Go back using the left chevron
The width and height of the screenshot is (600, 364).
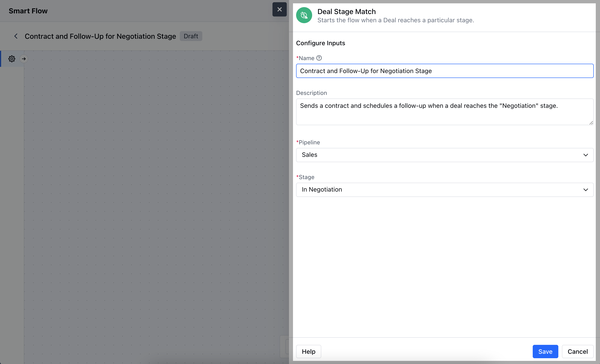[x=16, y=36]
